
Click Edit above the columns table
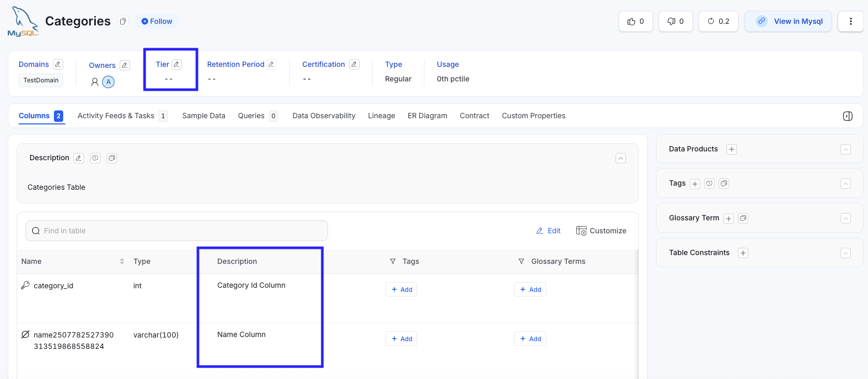click(548, 231)
